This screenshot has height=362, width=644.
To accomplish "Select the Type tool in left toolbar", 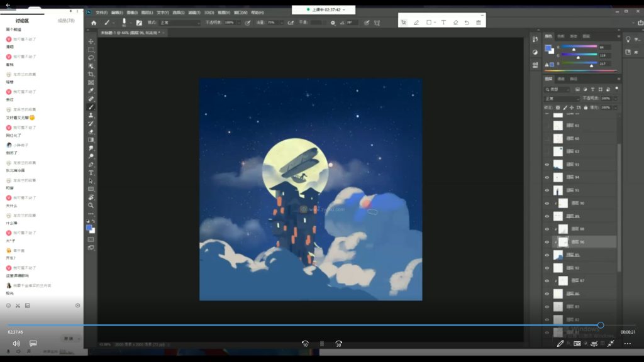I will (91, 172).
